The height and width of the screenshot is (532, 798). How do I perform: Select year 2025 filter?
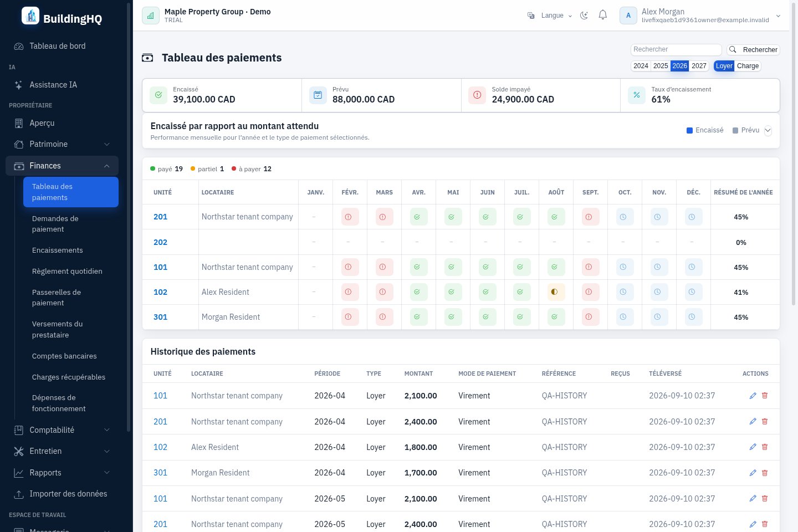click(x=661, y=66)
